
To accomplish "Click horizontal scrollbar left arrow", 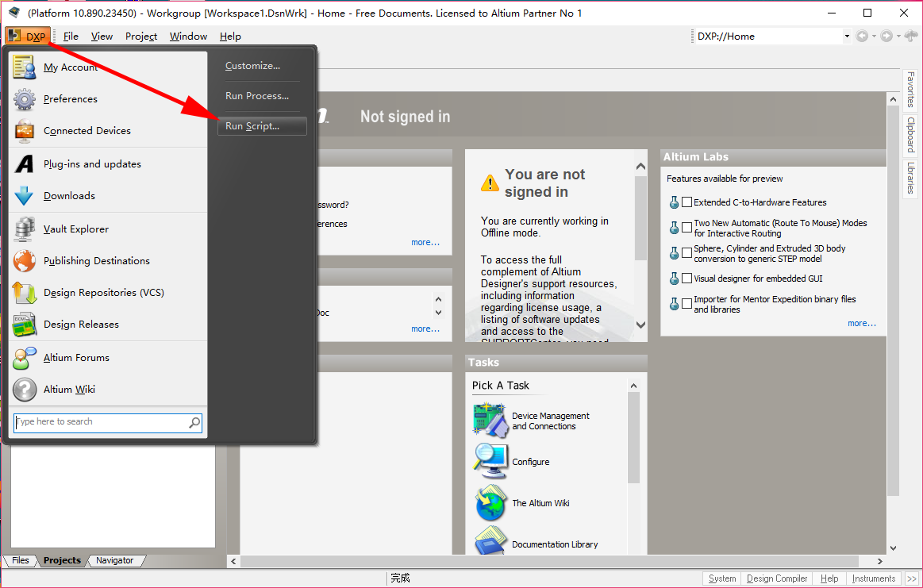I will coord(233,561).
